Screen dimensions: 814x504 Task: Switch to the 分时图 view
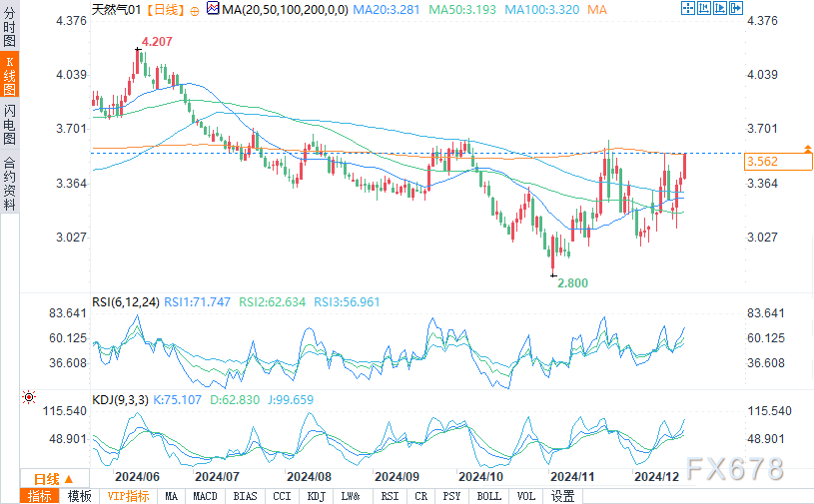[x=9, y=26]
